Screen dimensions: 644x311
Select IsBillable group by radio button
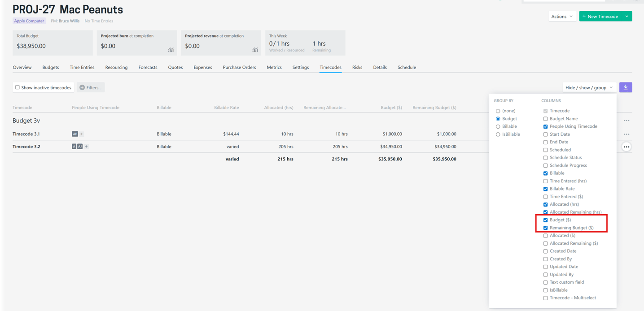click(498, 134)
